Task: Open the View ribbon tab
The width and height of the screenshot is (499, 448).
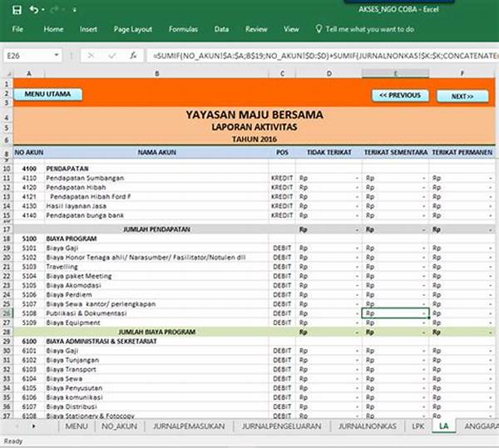Action: (291, 29)
